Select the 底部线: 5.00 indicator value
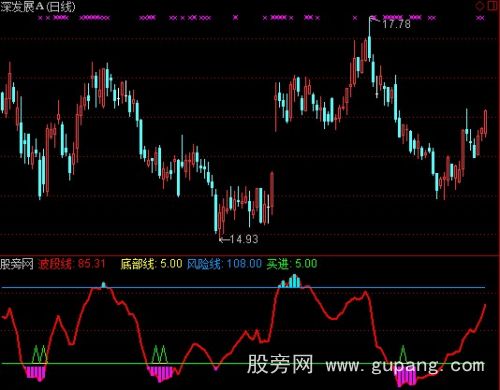The width and height of the screenshot is (500, 390). (151, 264)
